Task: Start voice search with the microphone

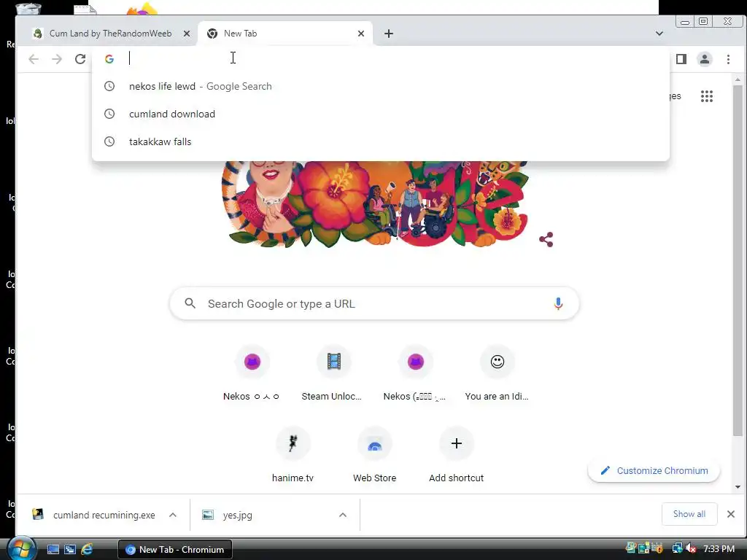Action: tap(558, 303)
